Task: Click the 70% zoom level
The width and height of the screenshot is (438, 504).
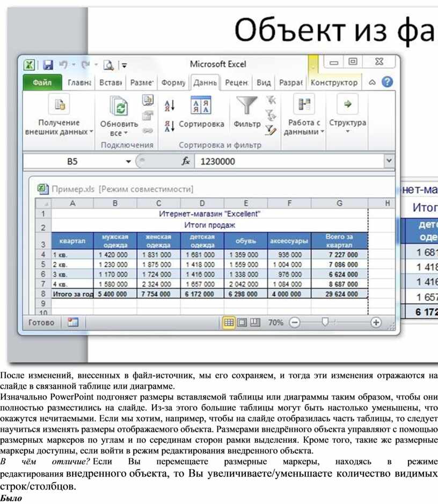Action: (275, 322)
